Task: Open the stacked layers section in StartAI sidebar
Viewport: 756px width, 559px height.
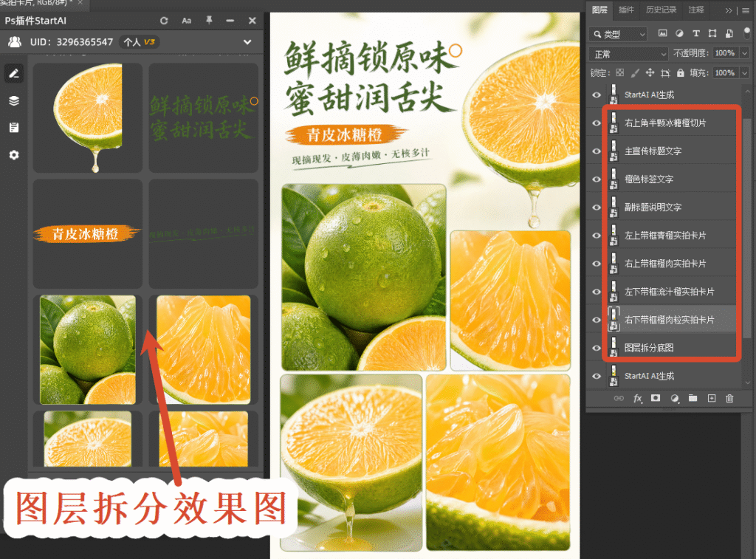Action: 14,100
